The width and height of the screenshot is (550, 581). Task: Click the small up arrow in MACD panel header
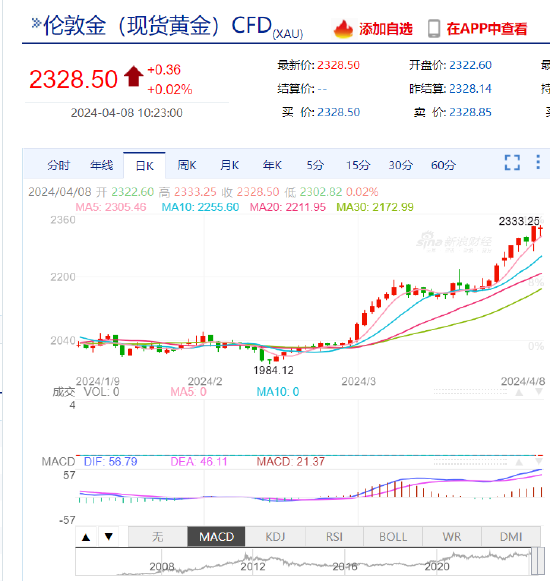pos(519,462)
